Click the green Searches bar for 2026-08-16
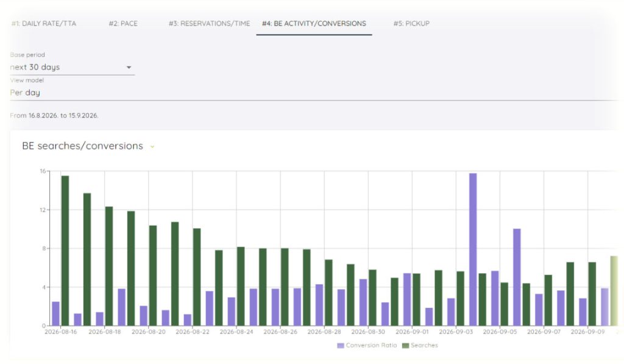624x364 pixels. tap(65, 251)
